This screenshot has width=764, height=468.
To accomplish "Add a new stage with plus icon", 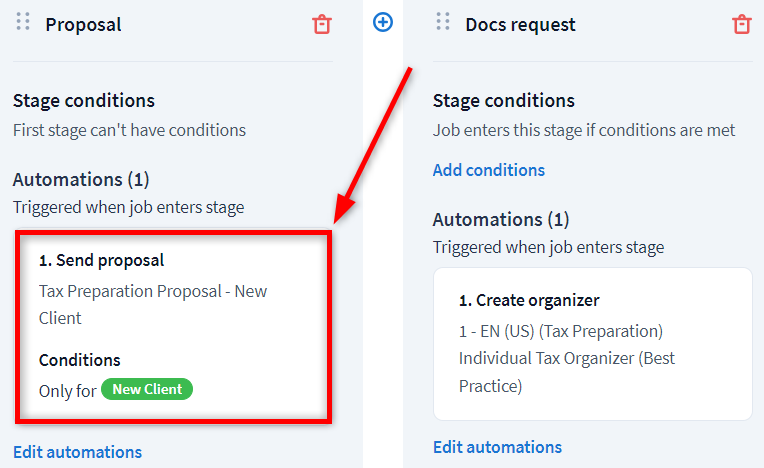I will click(383, 21).
